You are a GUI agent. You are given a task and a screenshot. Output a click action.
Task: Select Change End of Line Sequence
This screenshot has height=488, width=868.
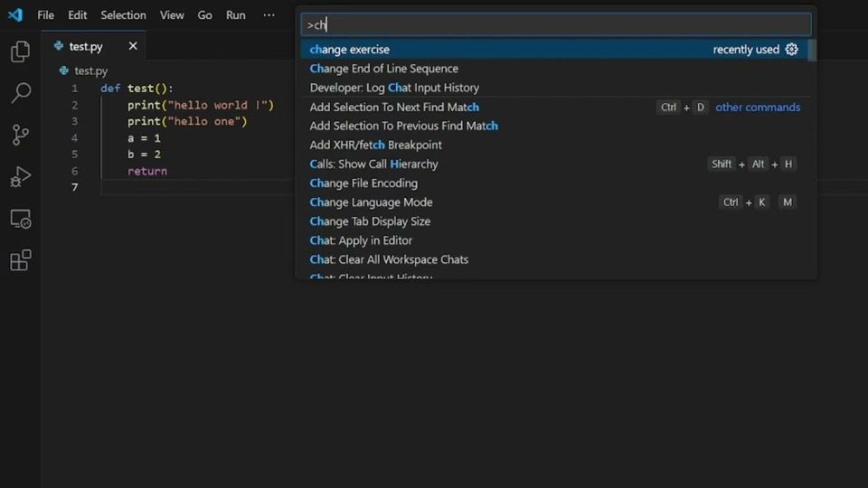554,69
